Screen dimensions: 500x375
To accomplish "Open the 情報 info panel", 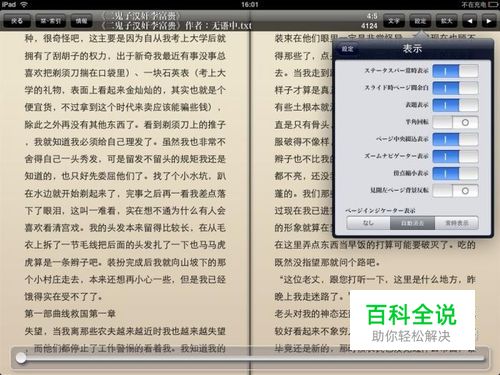I will (x=81, y=21).
